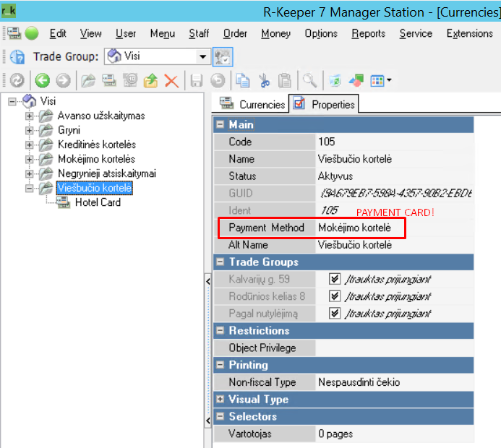Viewport: 501px width, 448px height.
Task: Click the new currency card icon in toolbar
Action: click(x=109, y=80)
